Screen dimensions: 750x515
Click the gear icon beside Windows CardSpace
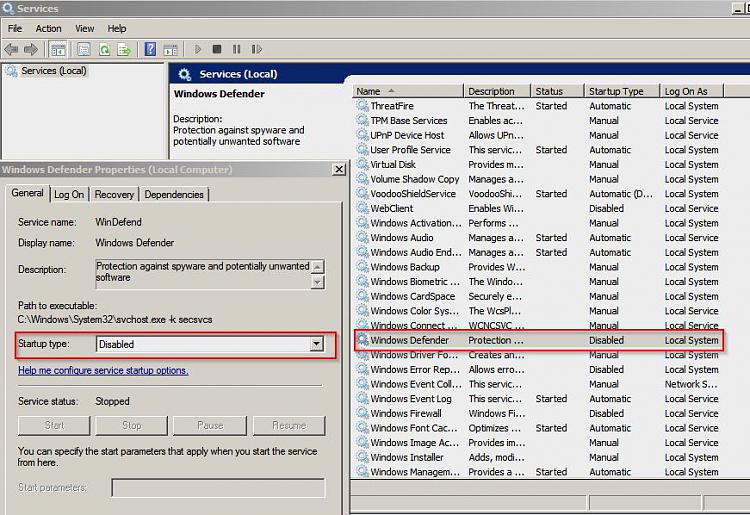click(x=363, y=296)
